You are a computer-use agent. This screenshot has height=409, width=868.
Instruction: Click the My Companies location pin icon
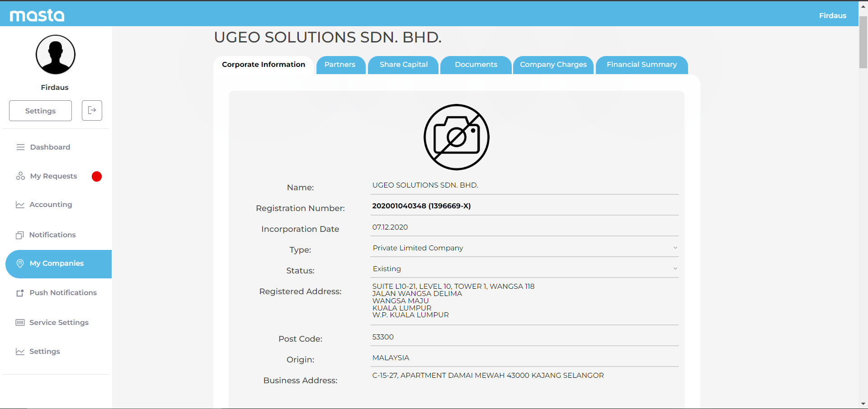(20, 263)
